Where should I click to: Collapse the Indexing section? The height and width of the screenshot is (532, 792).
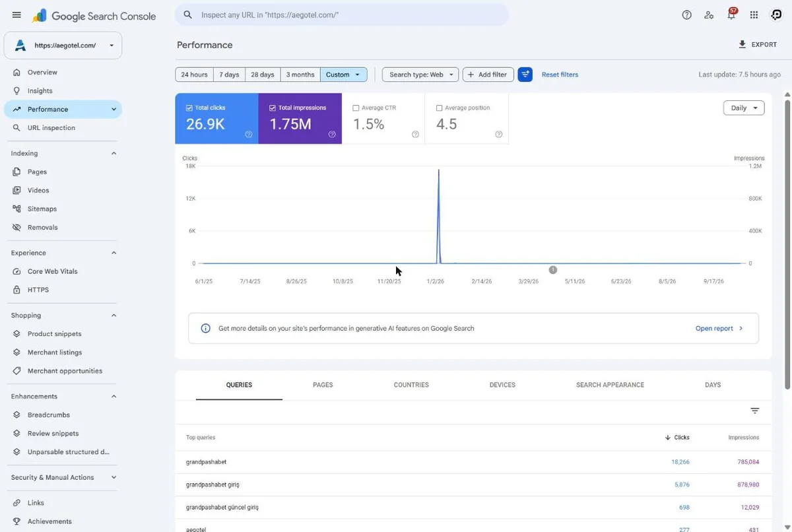(x=114, y=153)
